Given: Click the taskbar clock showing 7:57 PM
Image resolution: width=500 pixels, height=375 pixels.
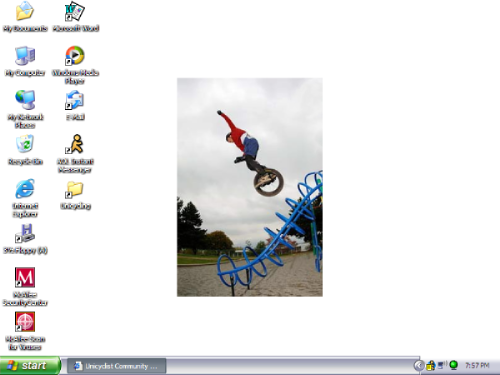Looking at the screenshot, I should (477, 366).
